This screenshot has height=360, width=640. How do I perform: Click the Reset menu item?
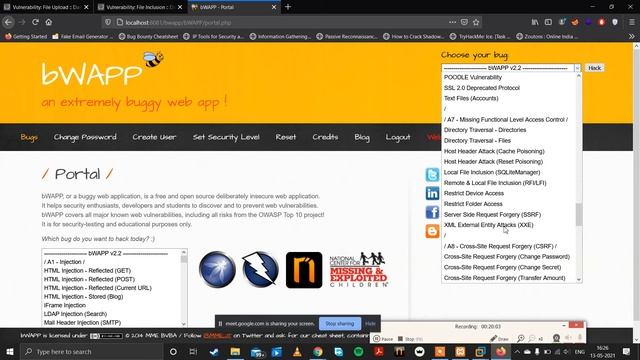pyautogui.click(x=286, y=137)
